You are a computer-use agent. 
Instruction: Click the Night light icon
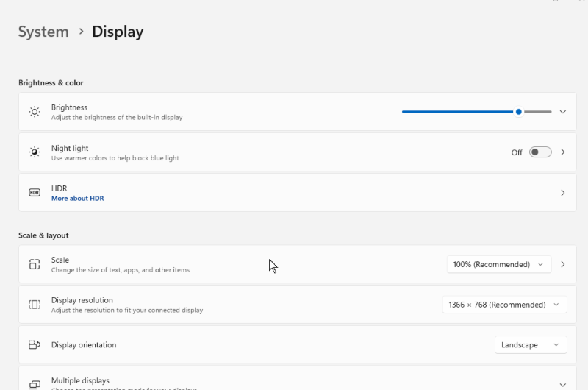coord(35,152)
